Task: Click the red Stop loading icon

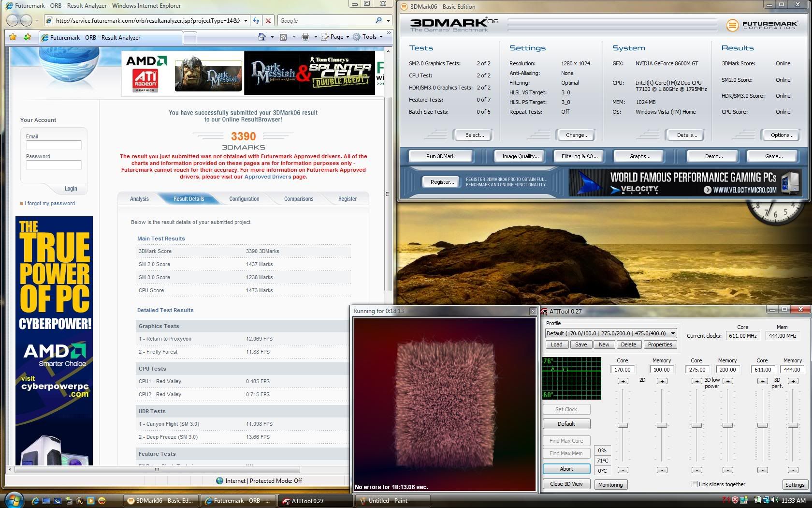Action: click(x=268, y=21)
